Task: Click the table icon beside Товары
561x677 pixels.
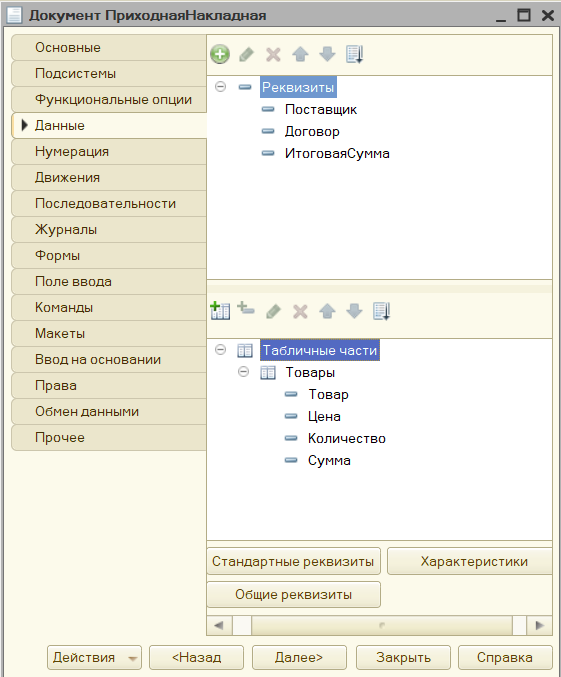Action: point(268,373)
